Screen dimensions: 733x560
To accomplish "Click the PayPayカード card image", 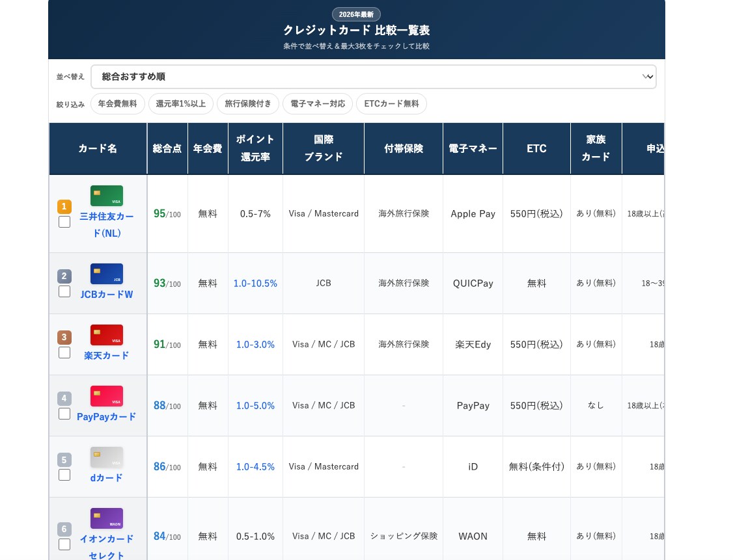I will (x=107, y=396).
